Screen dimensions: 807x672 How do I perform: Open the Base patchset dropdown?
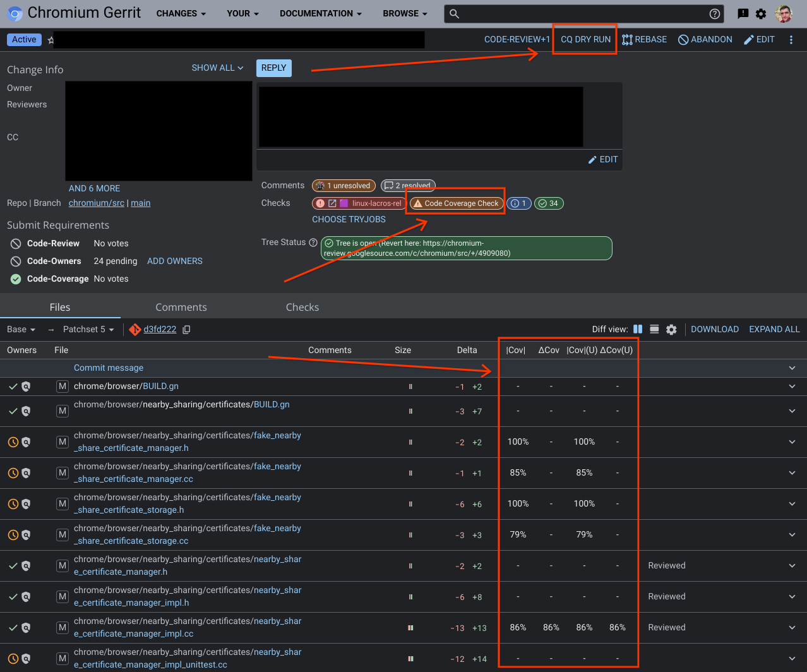pos(21,329)
